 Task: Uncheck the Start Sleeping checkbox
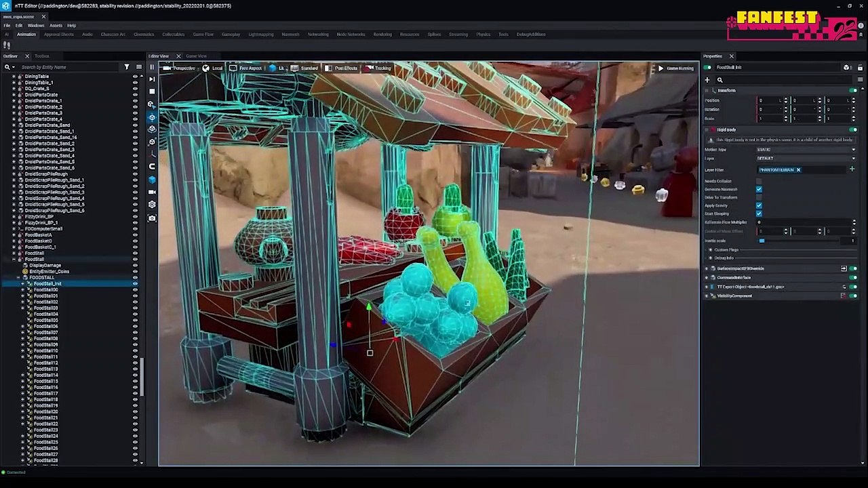759,213
